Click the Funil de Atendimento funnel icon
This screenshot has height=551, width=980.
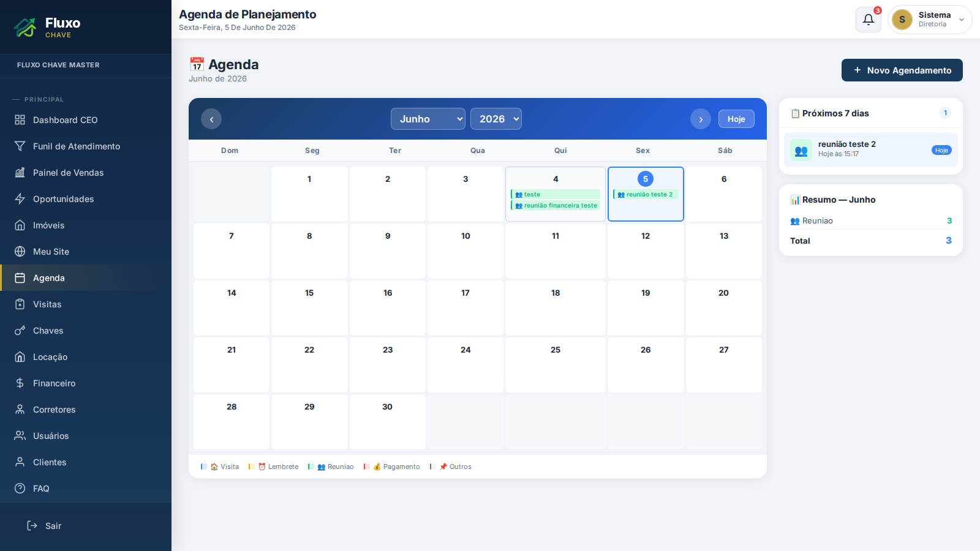click(x=20, y=146)
